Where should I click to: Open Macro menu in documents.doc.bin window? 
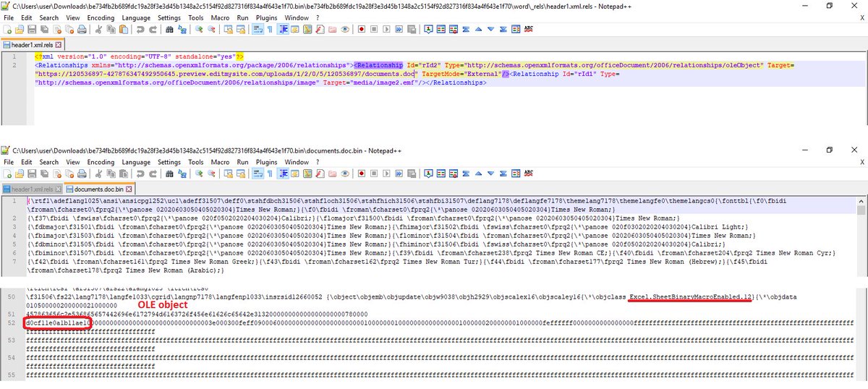218,162
